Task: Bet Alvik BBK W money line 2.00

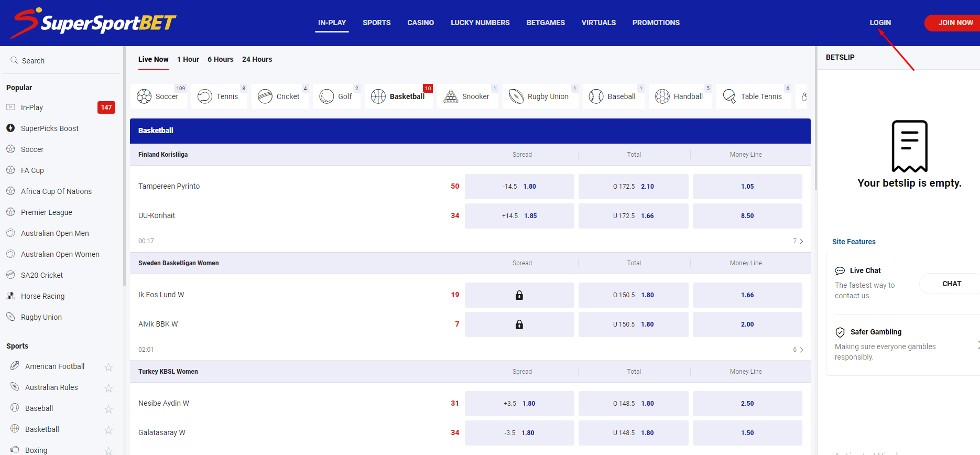Action: tap(747, 324)
